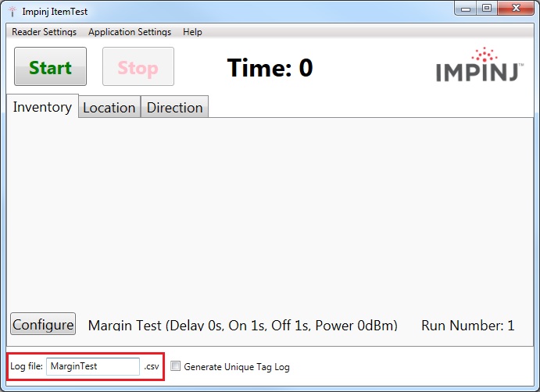Open the Application Settings menu
The height and width of the screenshot is (392, 540).
(130, 32)
